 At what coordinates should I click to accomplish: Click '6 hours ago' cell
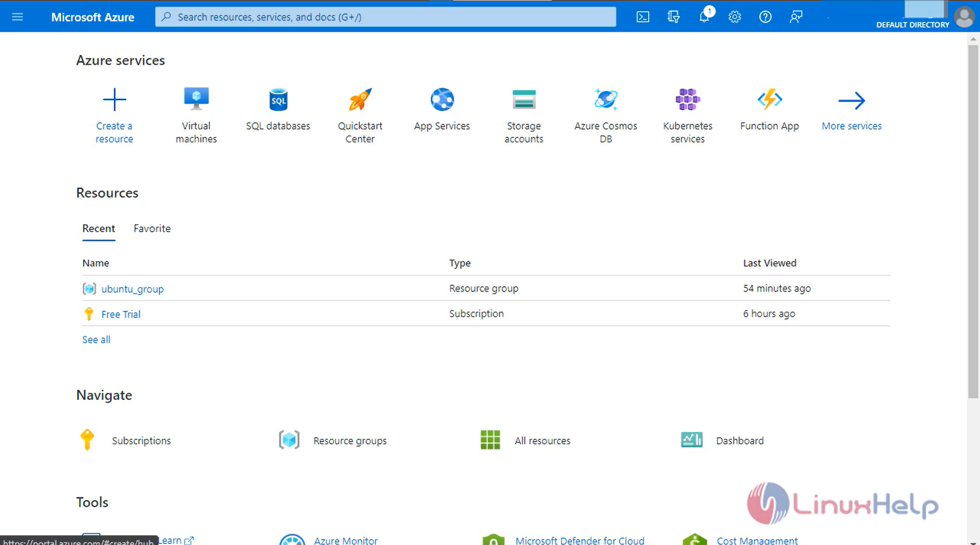[x=769, y=314]
